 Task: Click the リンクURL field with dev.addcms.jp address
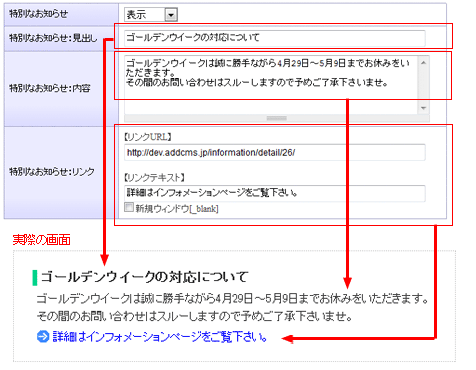[275, 153]
